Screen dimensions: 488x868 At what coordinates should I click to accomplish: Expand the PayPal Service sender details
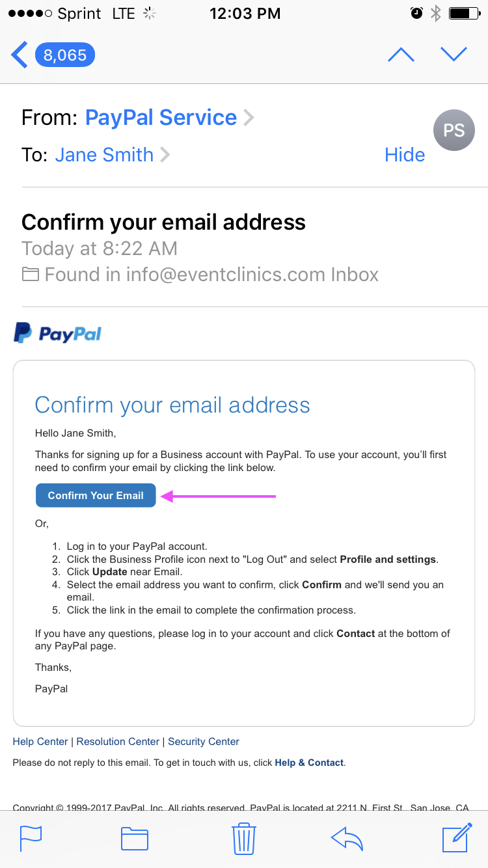pyautogui.click(x=161, y=117)
